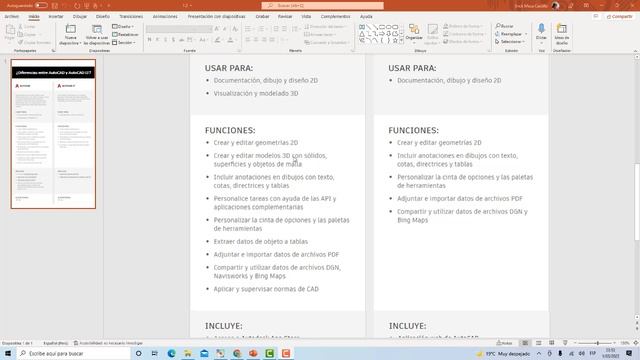
Task: Open the Organizar dropdown
Action: tap(414, 33)
